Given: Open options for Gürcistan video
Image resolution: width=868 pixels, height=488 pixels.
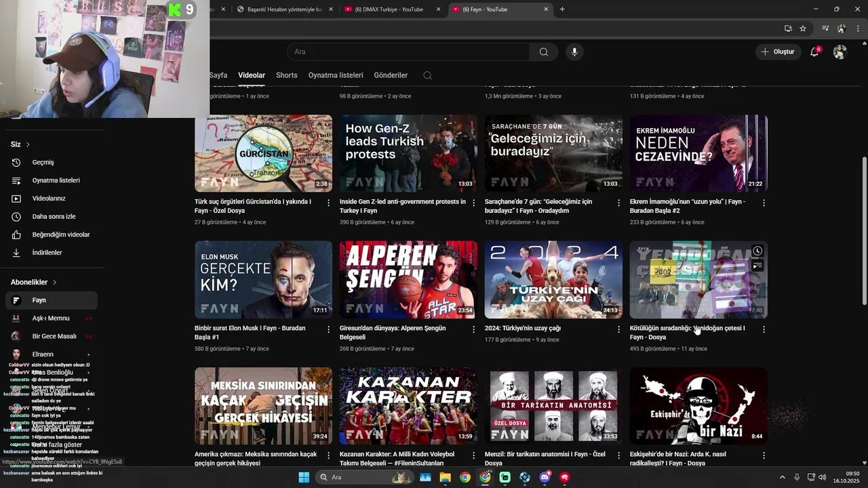Looking at the screenshot, I should pyautogui.click(x=329, y=203).
